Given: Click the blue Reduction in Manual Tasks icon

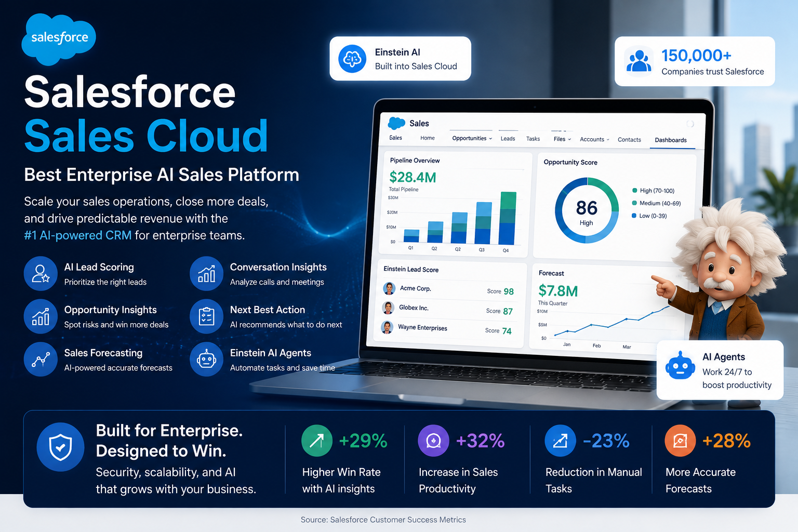Looking at the screenshot, I should click(560, 441).
